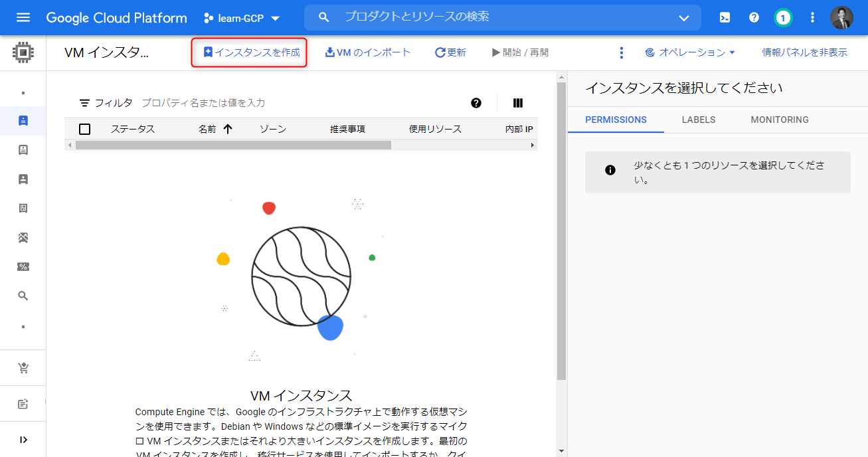
Task: Click the Compute Engine chip icon
Action: click(x=23, y=52)
